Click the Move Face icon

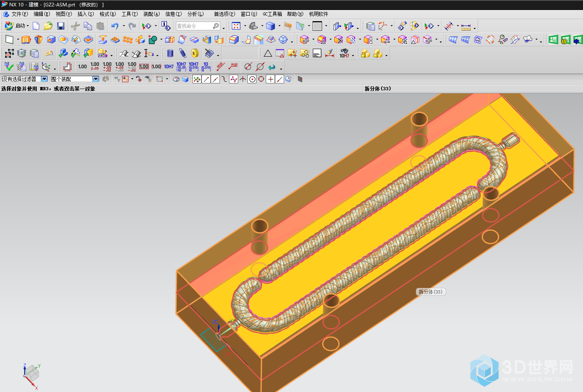click(x=304, y=40)
